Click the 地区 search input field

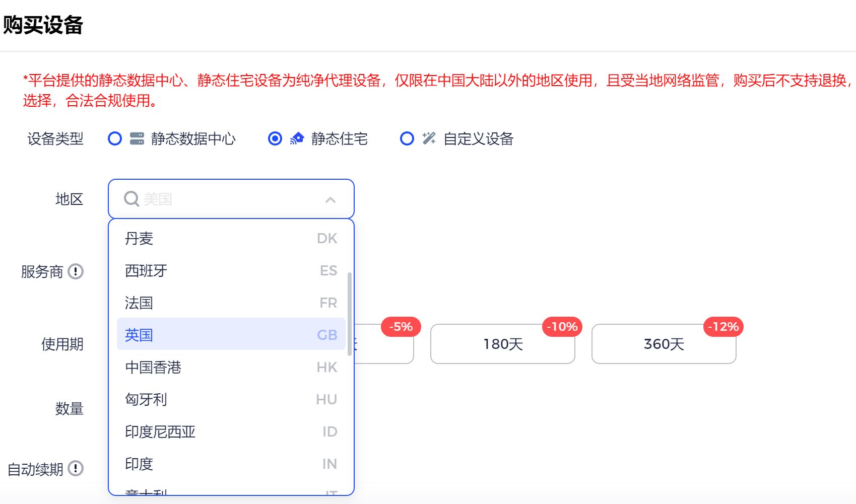pyautogui.click(x=231, y=199)
